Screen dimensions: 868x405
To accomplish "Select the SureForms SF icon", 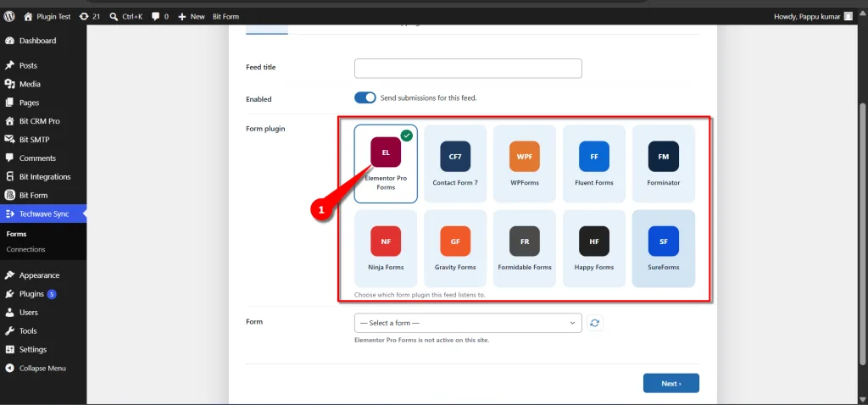I will pos(663,241).
